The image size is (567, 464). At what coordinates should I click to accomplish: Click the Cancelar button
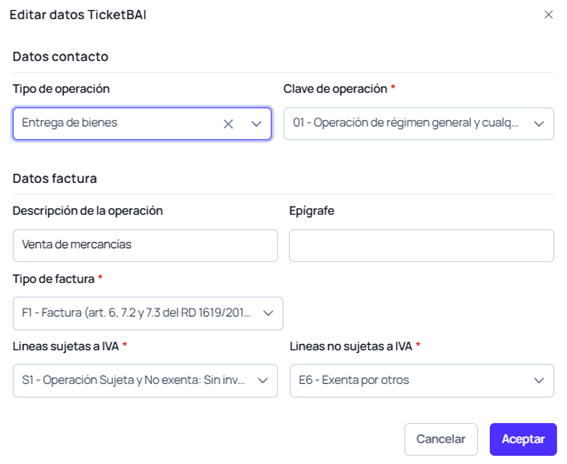point(441,439)
